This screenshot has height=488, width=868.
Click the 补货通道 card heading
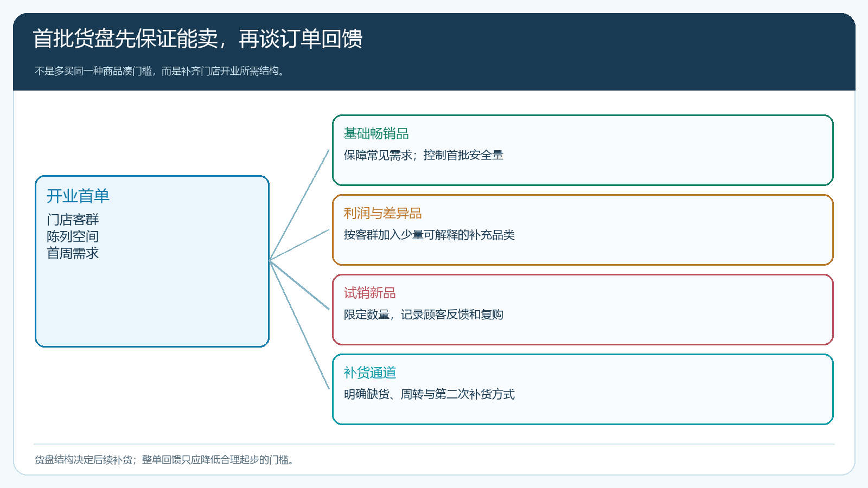(x=370, y=373)
